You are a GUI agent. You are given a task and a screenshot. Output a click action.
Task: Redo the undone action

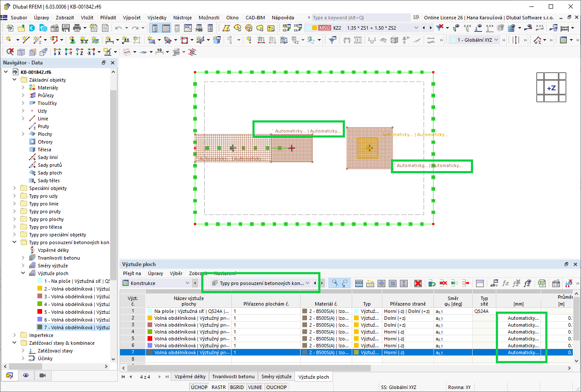[x=135, y=28]
